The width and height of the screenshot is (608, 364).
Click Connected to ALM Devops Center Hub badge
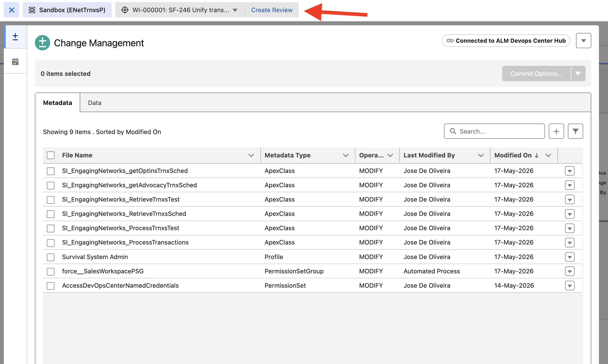tap(506, 41)
